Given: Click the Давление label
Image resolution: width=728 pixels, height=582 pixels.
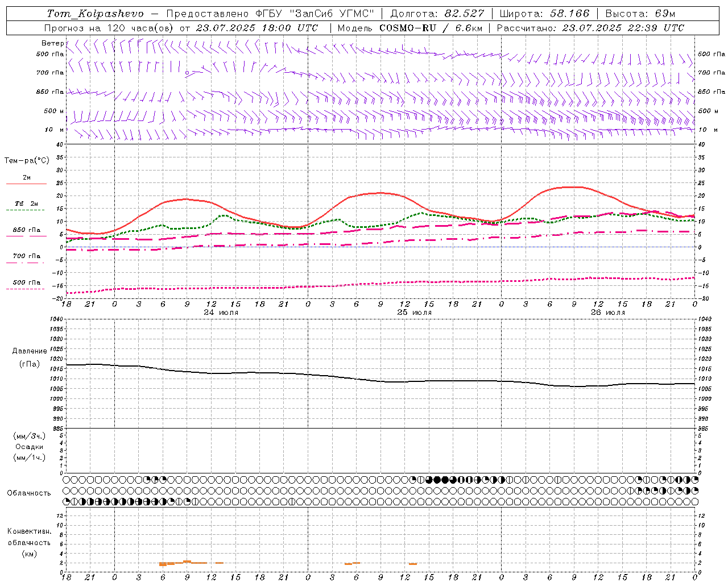Looking at the screenshot, I should [30, 351].
